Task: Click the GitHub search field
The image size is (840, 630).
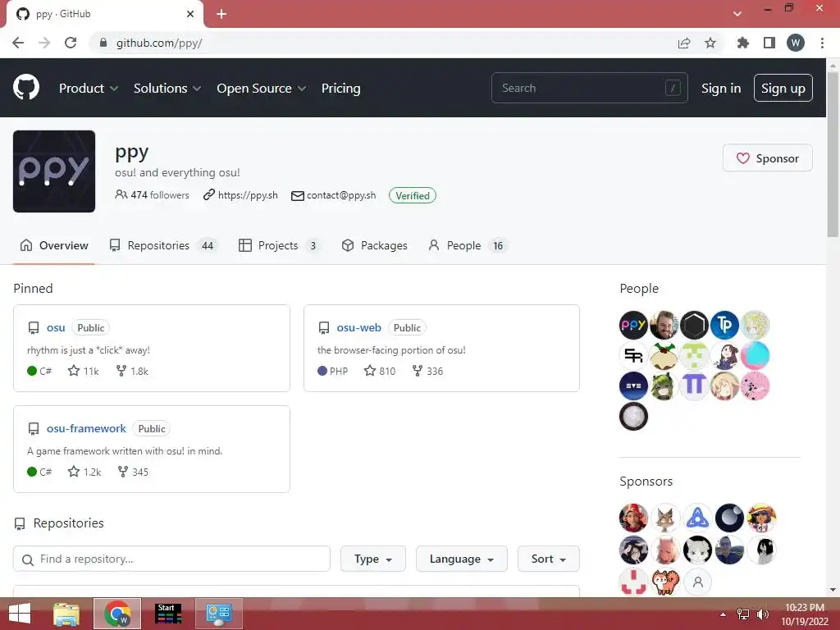Action: point(589,88)
